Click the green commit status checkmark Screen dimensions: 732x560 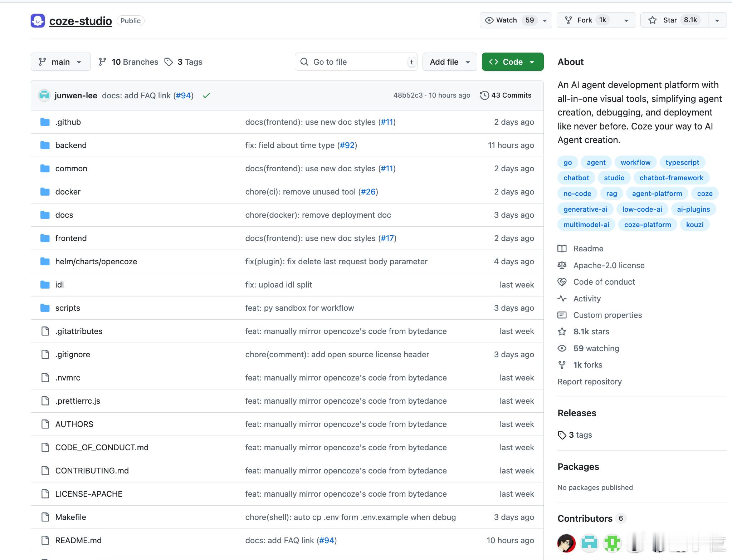point(206,95)
